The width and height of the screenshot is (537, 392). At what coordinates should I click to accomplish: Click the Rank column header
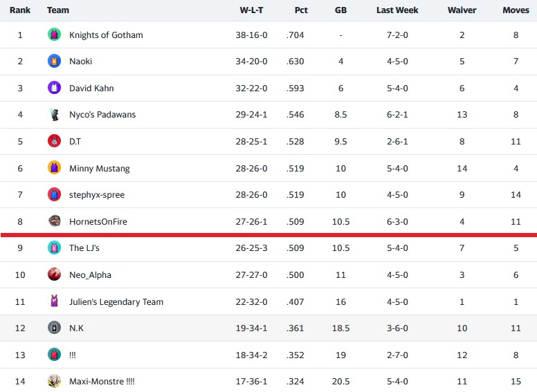point(19,10)
